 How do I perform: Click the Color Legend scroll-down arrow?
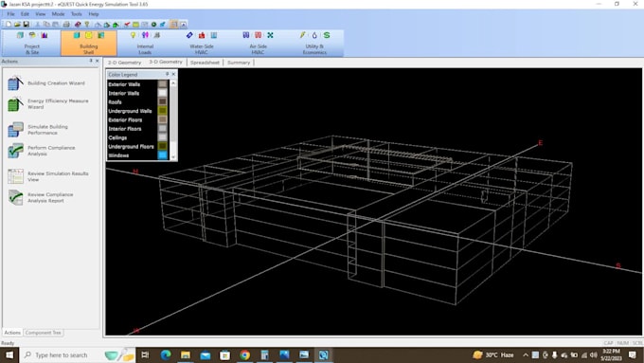tap(173, 157)
